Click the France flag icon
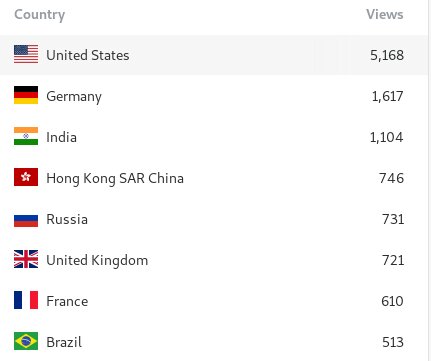Screen dimensions: 431x361 (26, 300)
